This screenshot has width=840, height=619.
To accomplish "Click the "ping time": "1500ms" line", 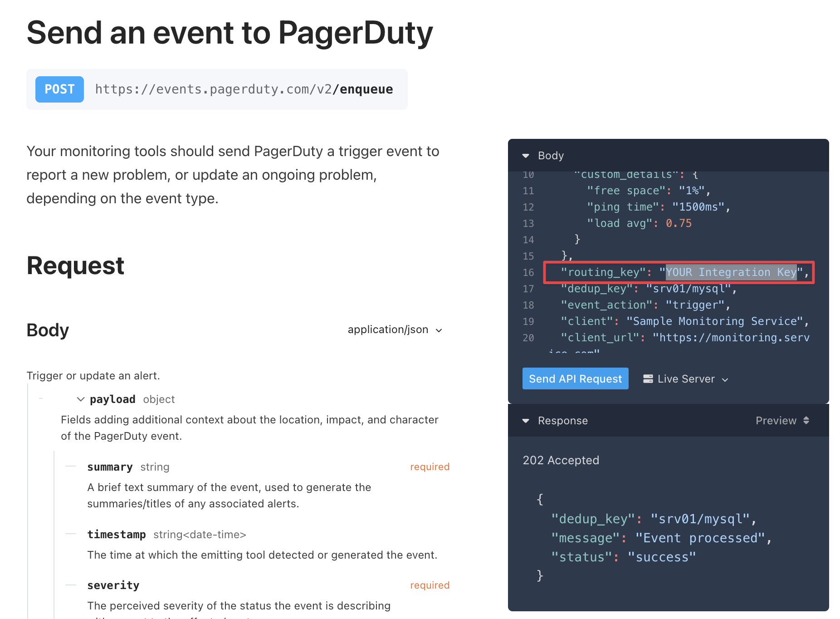I will (x=659, y=207).
